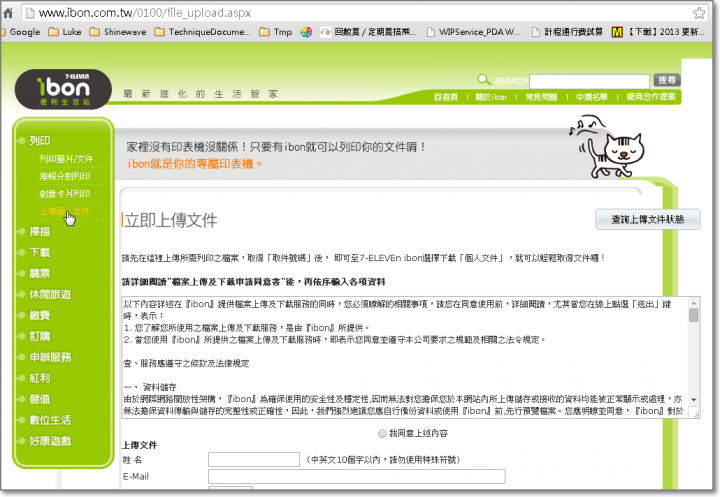
Task: Expand the 購票 sidebar category
Action: (39, 274)
